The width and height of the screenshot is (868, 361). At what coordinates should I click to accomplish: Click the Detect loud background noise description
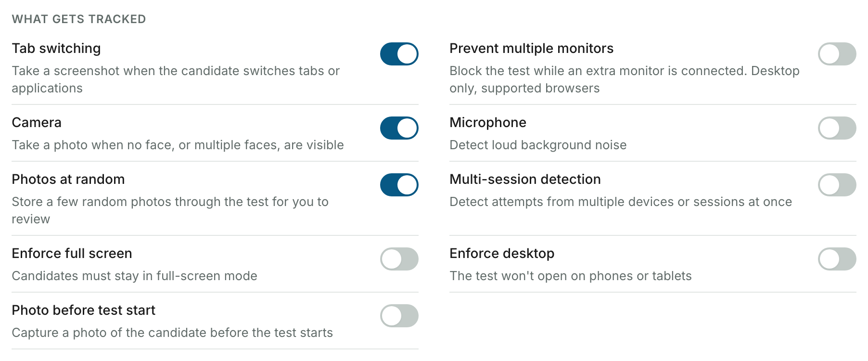pos(538,145)
